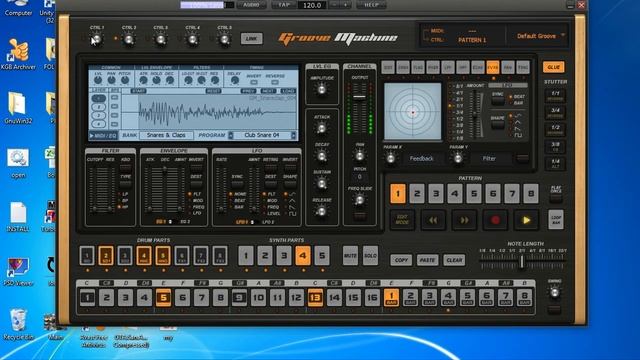Toggle the LFO Retrig switch
This screenshot has width=640, height=360.
(271, 167)
